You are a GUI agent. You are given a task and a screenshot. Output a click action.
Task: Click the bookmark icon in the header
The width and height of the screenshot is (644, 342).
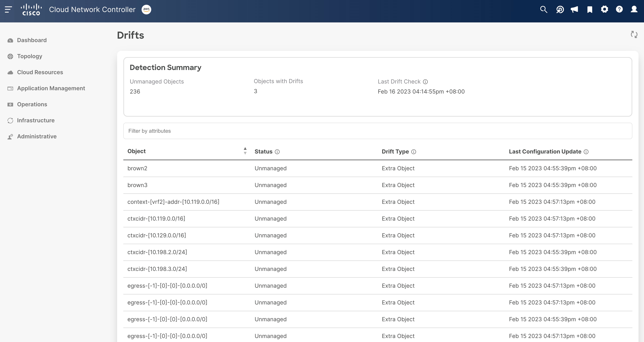click(x=590, y=9)
